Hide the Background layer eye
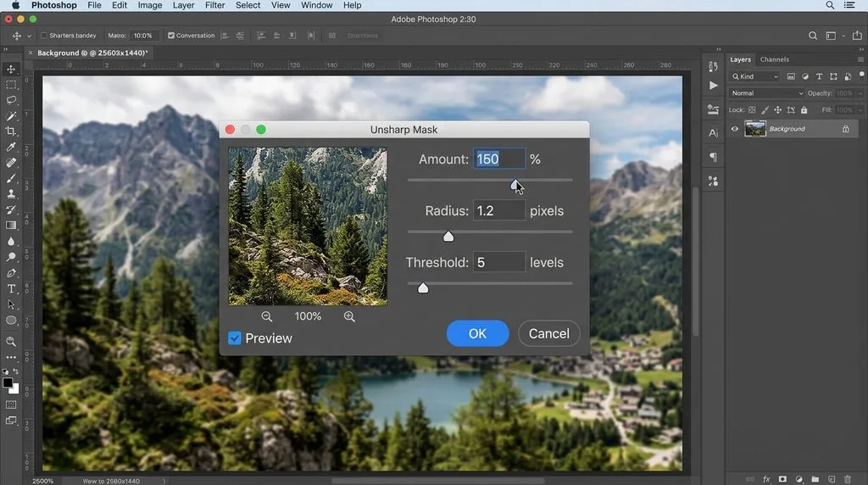The height and width of the screenshot is (485, 868). tap(735, 129)
